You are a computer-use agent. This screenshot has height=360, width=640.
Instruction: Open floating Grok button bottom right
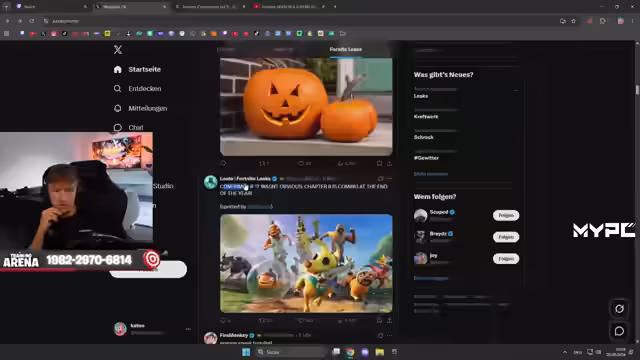point(619,309)
